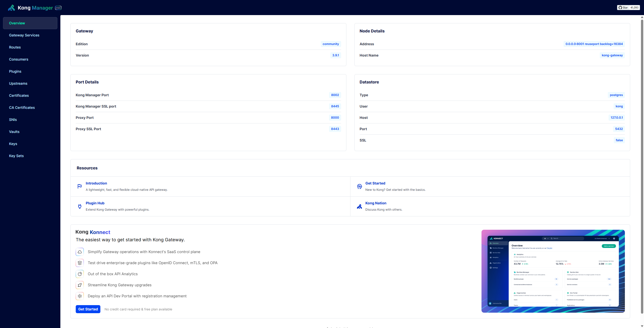Screen dimensions: 644x328
Task: Open the Plugins sidebar section
Action: point(15,71)
